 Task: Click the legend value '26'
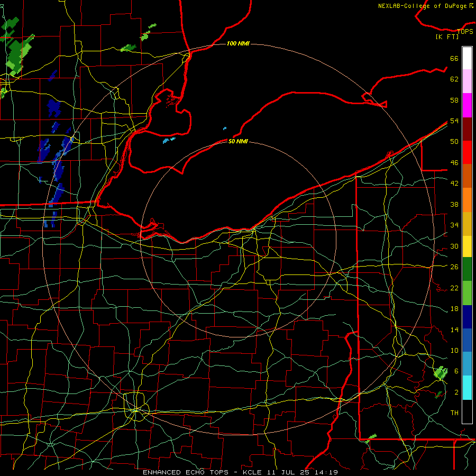pos(454,267)
